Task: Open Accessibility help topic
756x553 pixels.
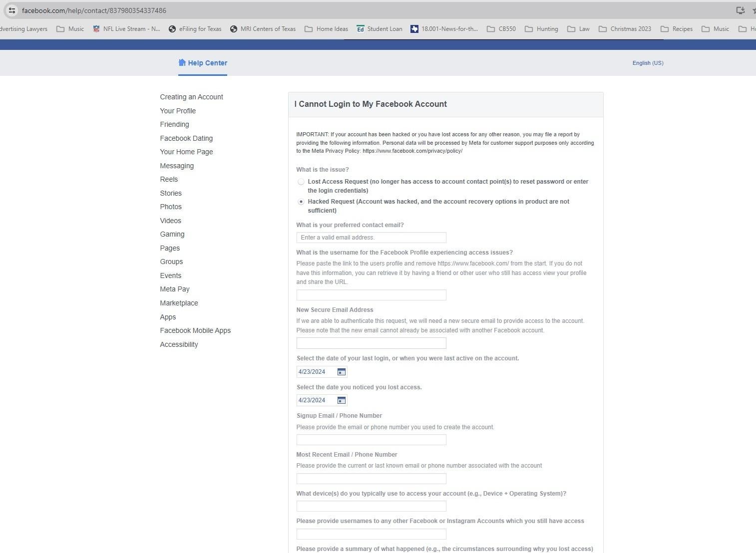Action: click(x=179, y=344)
